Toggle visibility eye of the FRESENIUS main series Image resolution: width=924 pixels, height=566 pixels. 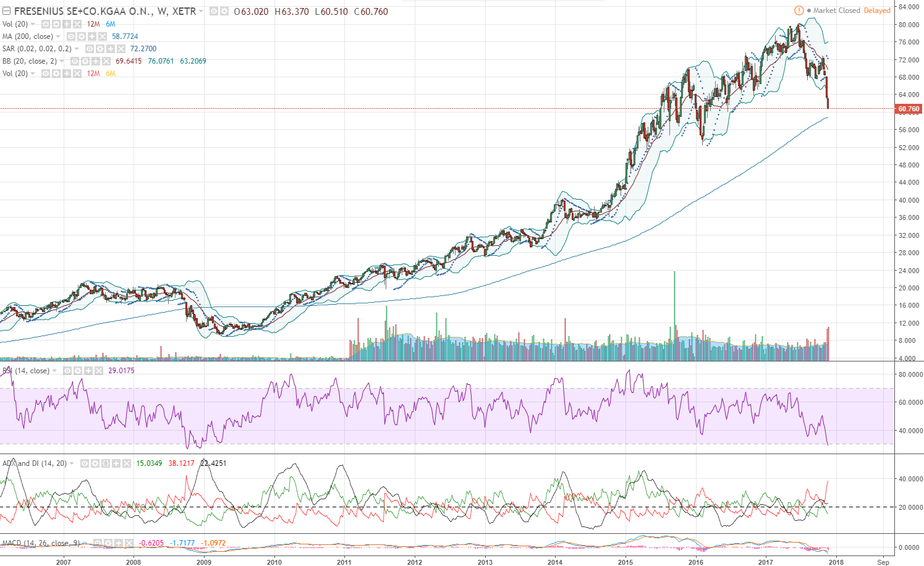pos(213,11)
